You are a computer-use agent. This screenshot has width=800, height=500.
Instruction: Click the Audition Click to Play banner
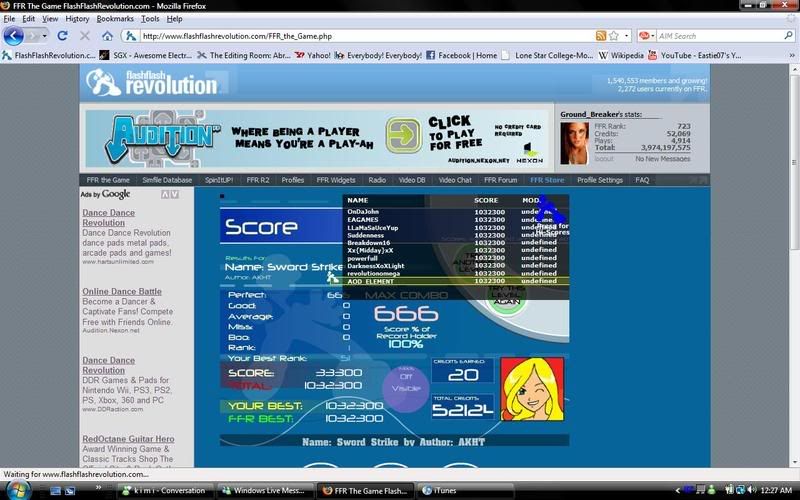point(318,139)
